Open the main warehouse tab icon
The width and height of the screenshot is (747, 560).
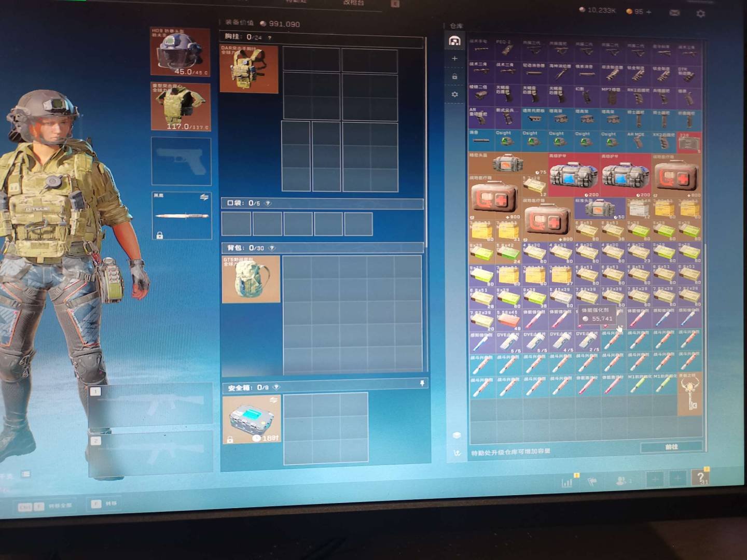(x=455, y=40)
